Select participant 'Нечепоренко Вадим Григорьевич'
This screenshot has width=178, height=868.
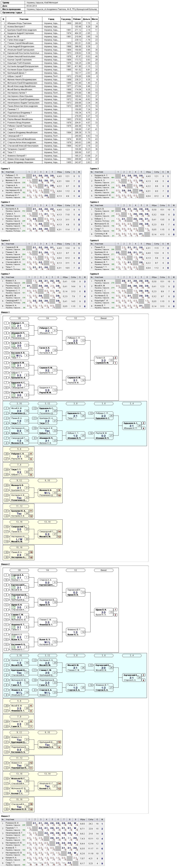(23, 103)
